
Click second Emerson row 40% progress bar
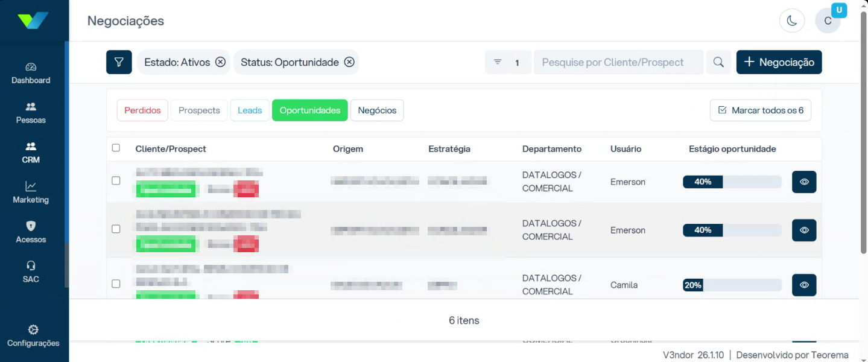point(732,230)
